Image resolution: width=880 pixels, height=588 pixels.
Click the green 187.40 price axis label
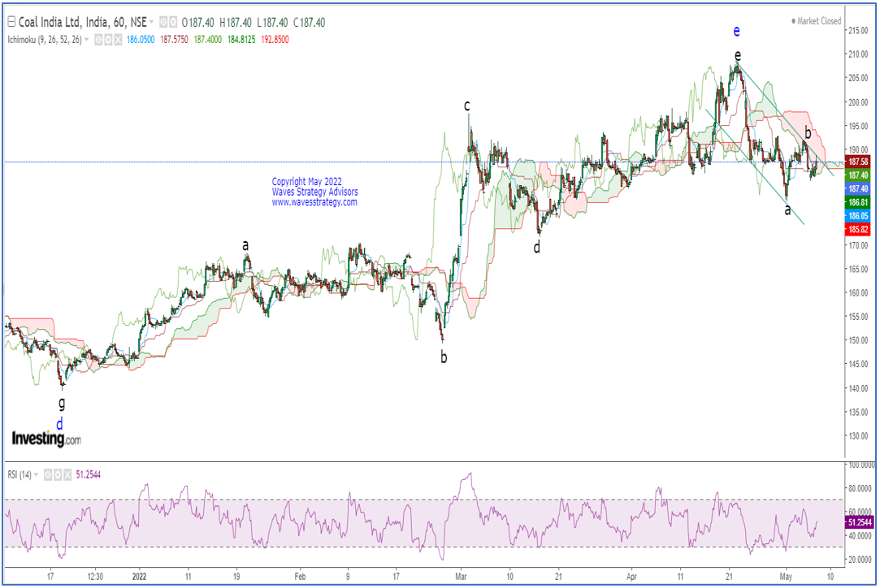click(x=857, y=175)
